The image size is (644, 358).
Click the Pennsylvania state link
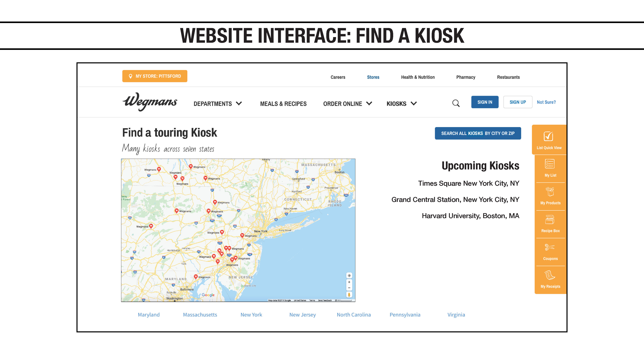click(x=405, y=315)
